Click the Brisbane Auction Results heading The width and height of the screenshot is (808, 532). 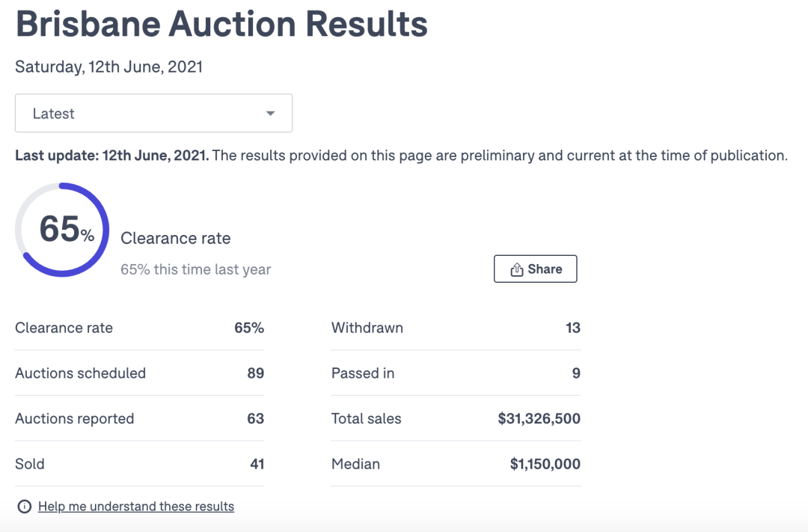pyautogui.click(x=221, y=25)
